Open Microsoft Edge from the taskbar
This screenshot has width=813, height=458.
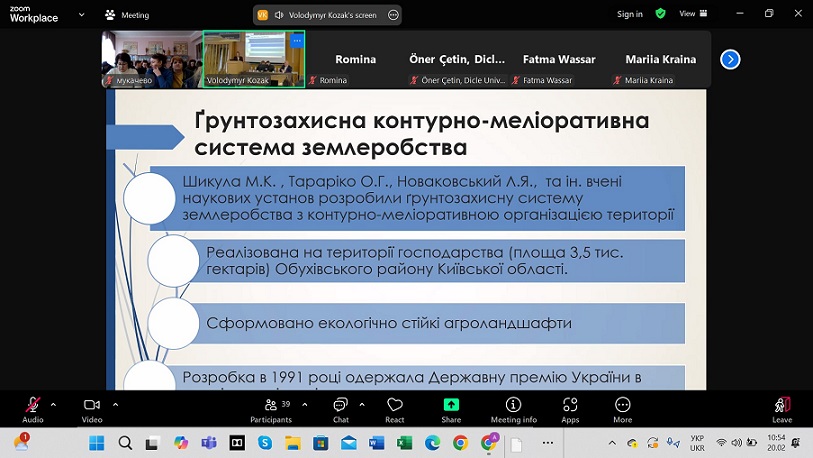(x=432, y=443)
